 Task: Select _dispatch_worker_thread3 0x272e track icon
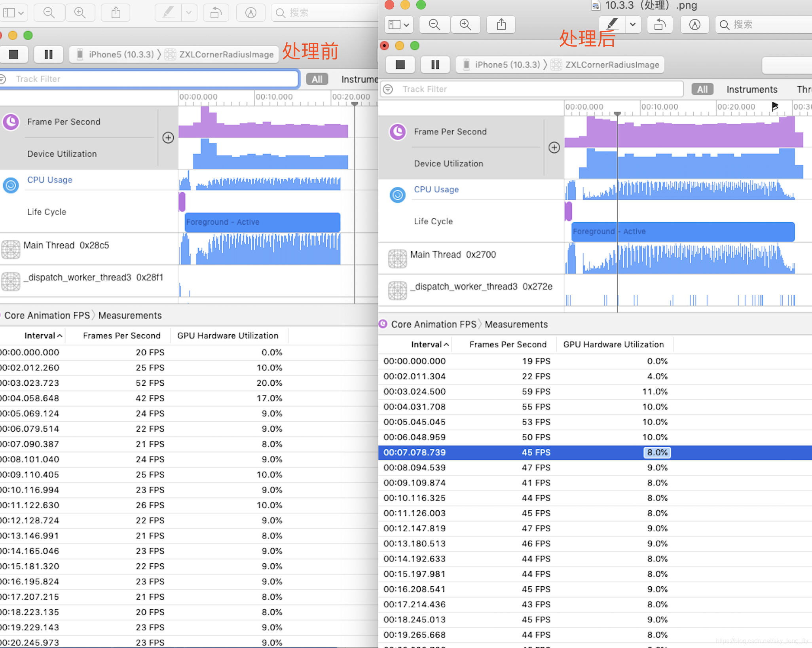(x=397, y=291)
